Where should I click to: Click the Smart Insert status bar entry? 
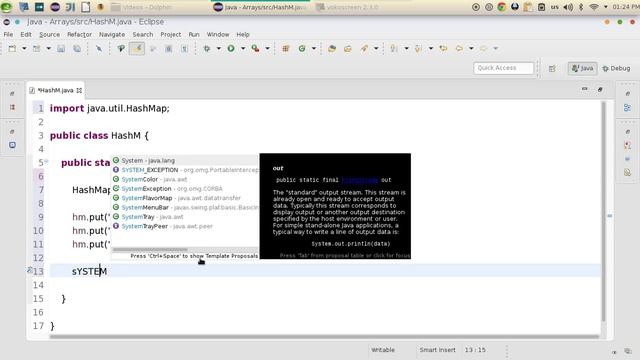tap(437, 350)
